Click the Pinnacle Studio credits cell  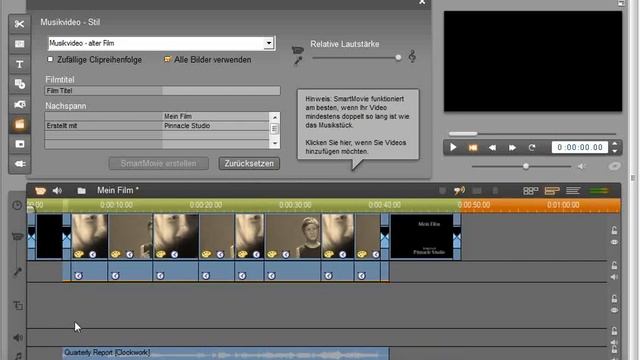tap(216, 126)
